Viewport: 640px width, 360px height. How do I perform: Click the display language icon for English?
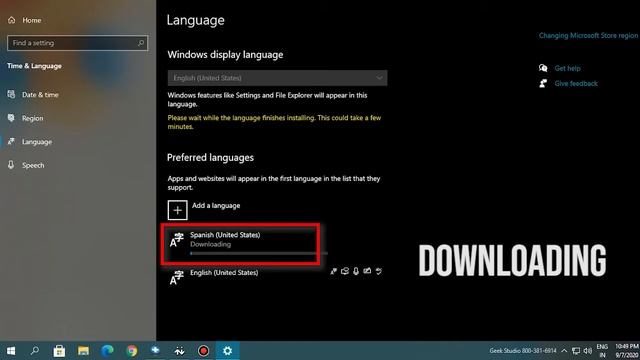333,271
